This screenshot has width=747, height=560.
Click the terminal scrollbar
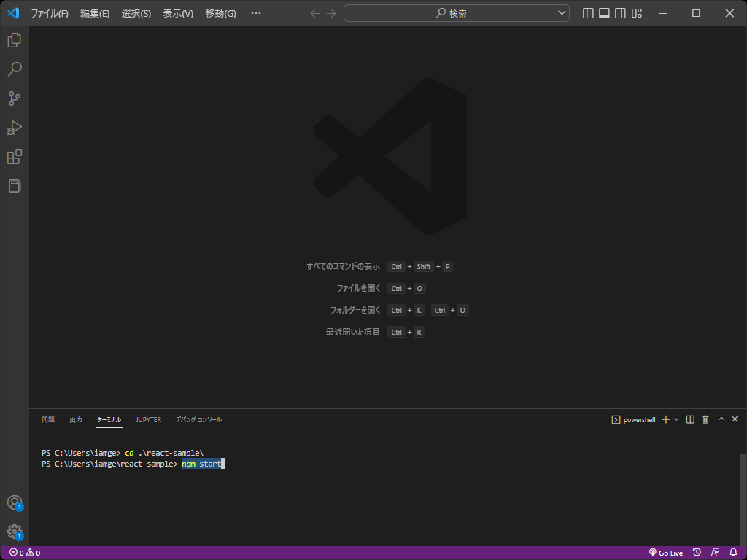[743, 499]
